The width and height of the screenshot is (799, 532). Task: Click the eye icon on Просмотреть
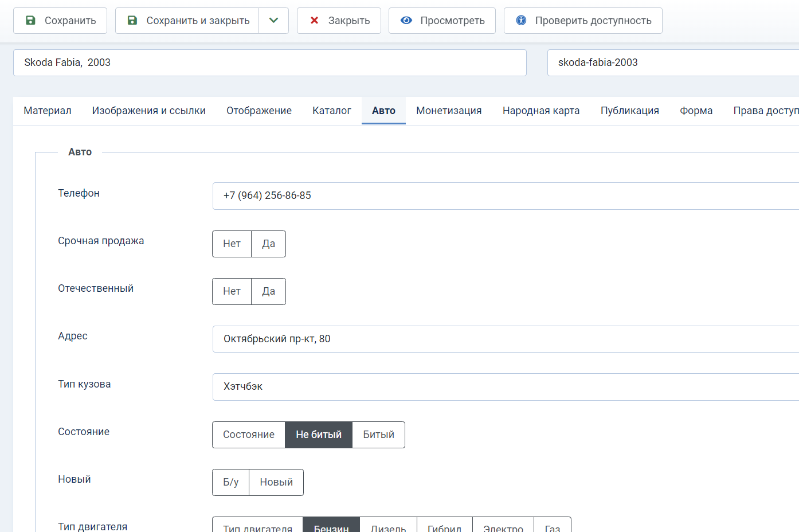(x=406, y=21)
